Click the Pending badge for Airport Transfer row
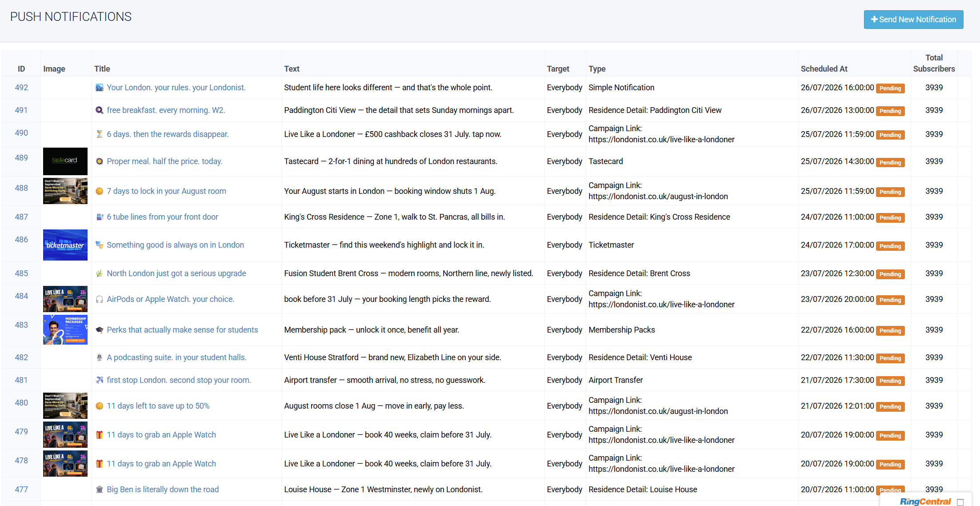This screenshot has height=506, width=980. click(x=890, y=381)
